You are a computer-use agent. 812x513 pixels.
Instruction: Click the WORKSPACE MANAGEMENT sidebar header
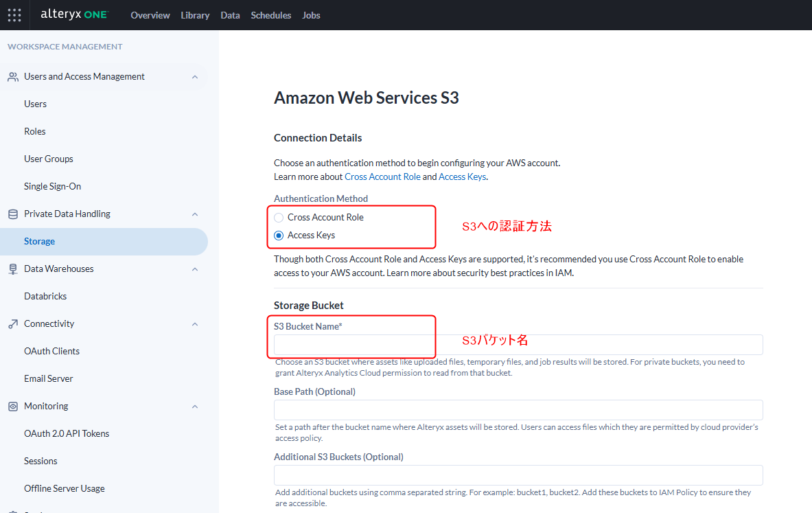point(65,47)
